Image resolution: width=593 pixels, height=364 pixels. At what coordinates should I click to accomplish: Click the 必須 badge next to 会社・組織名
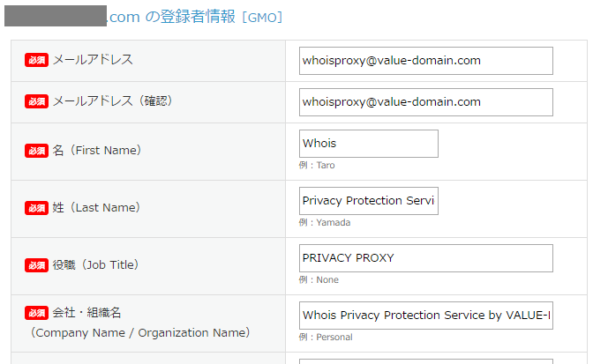coord(36,313)
